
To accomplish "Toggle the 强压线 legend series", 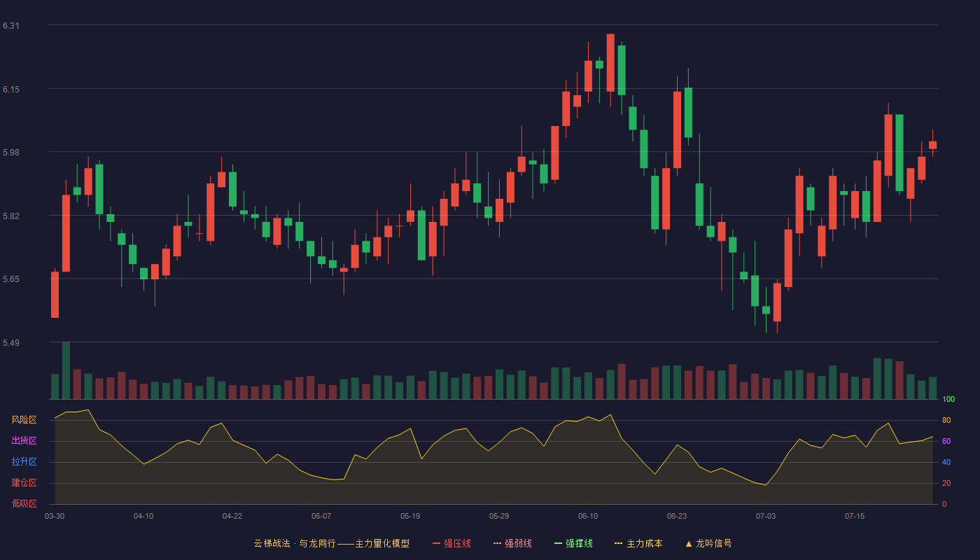I will pyautogui.click(x=451, y=543).
